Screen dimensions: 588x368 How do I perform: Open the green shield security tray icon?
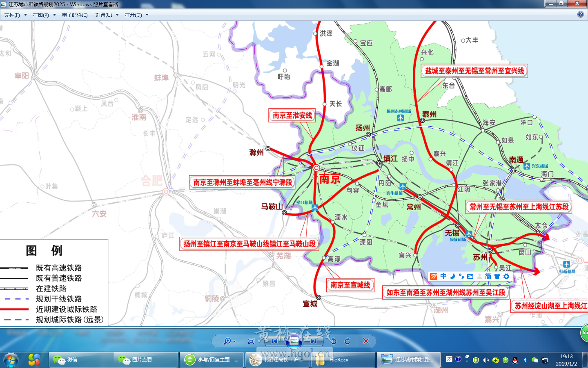coord(476,360)
